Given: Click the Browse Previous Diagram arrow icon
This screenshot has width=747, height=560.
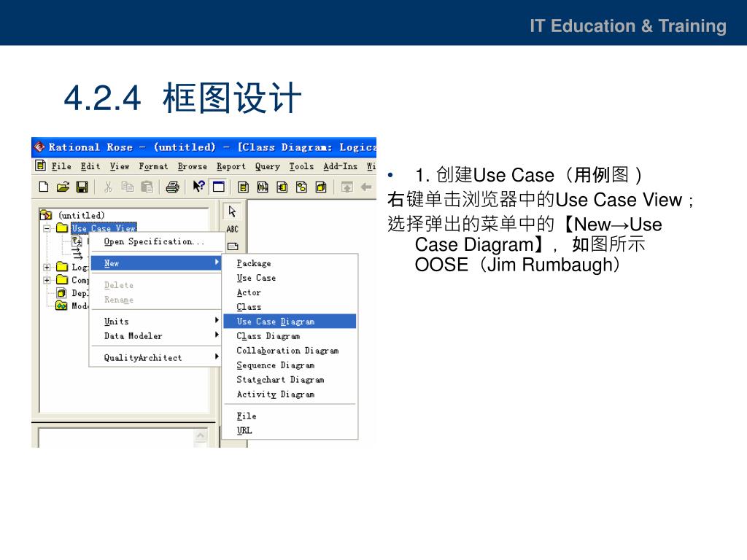Looking at the screenshot, I should [x=366, y=187].
